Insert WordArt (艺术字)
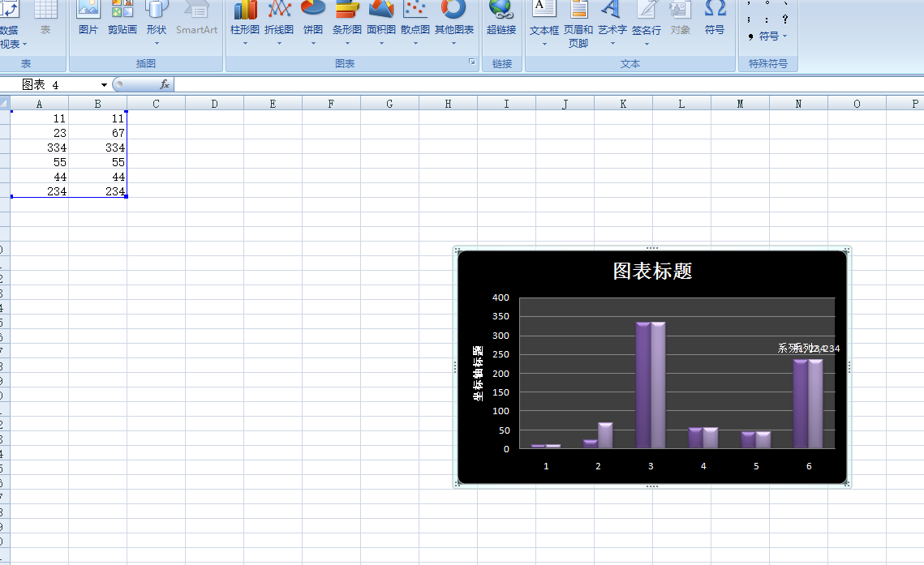 coord(612,23)
